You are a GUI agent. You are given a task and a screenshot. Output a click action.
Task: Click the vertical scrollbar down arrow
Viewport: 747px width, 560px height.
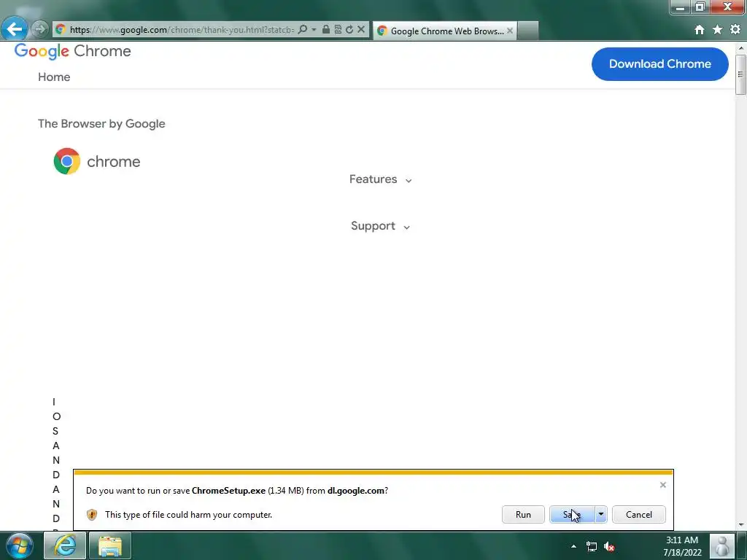coord(741,525)
